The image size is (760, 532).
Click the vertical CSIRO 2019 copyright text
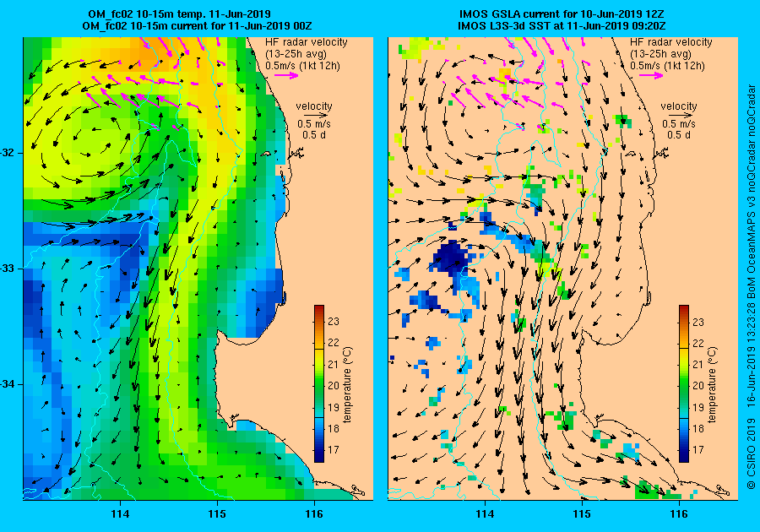click(752, 287)
